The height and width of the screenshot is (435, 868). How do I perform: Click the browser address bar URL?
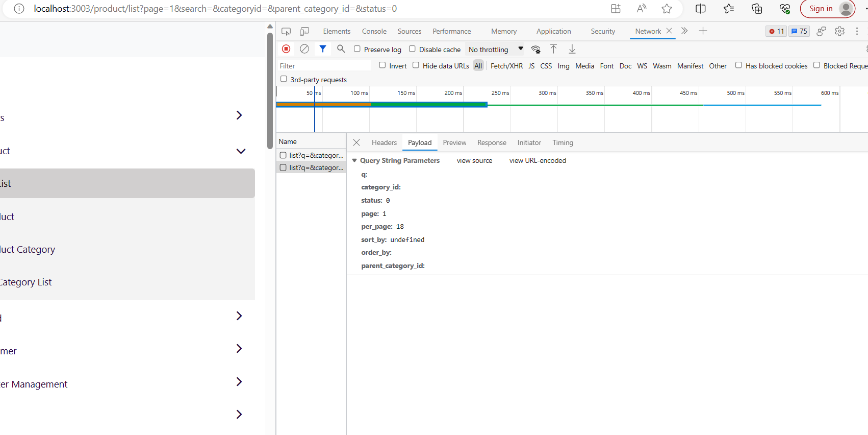tap(215, 9)
